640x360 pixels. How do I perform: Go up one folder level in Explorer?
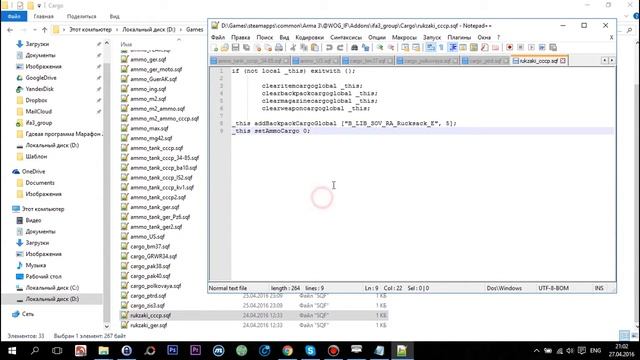click(x=44, y=30)
